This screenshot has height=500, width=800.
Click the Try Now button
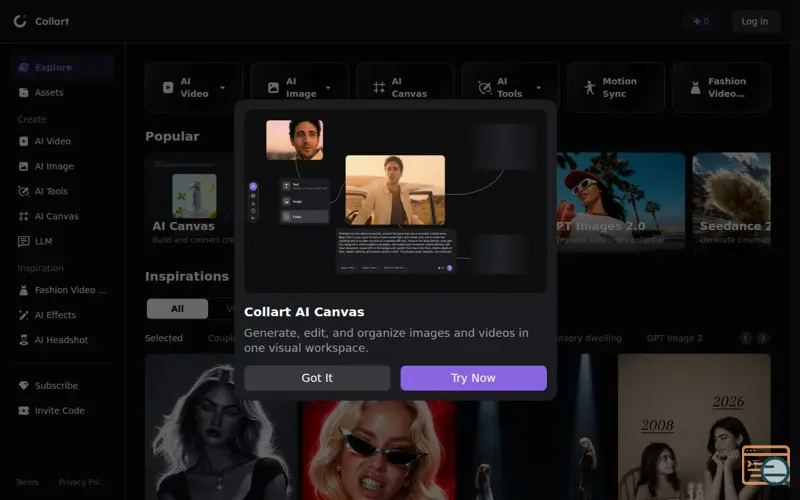point(473,378)
